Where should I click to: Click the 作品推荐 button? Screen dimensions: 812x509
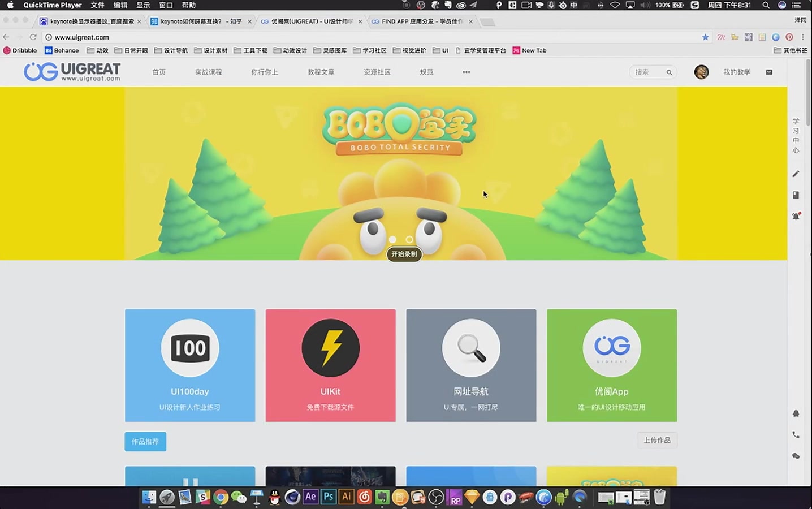(x=145, y=442)
